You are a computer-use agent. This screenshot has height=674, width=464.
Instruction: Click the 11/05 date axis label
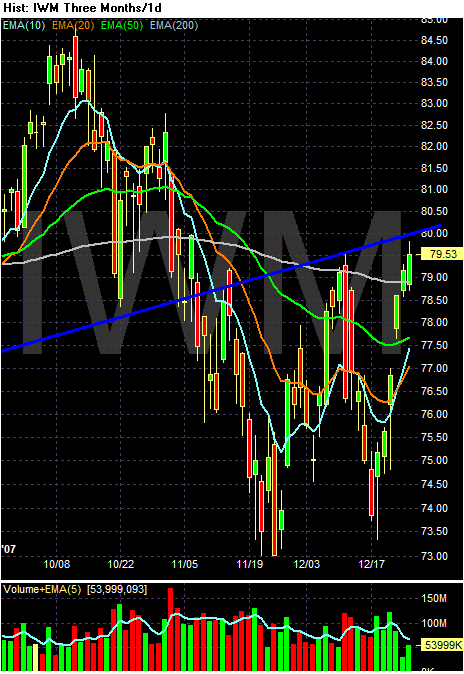tap(185, 564)
